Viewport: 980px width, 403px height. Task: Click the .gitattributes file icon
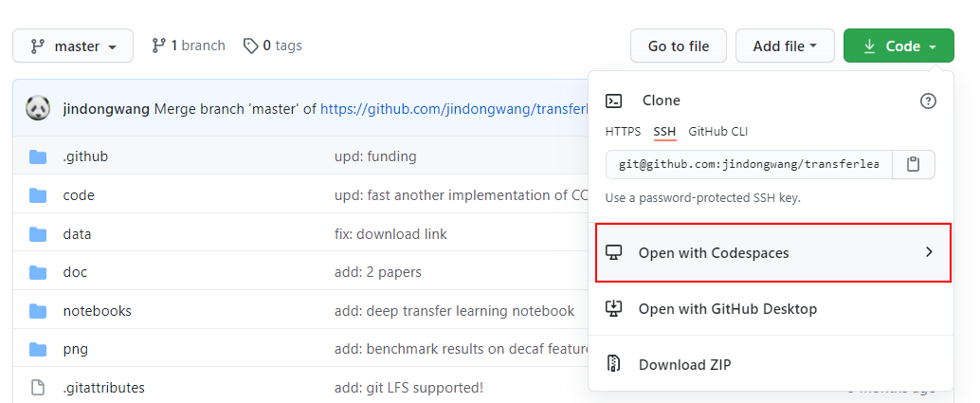pyautogui.click(x=38, y=388)
